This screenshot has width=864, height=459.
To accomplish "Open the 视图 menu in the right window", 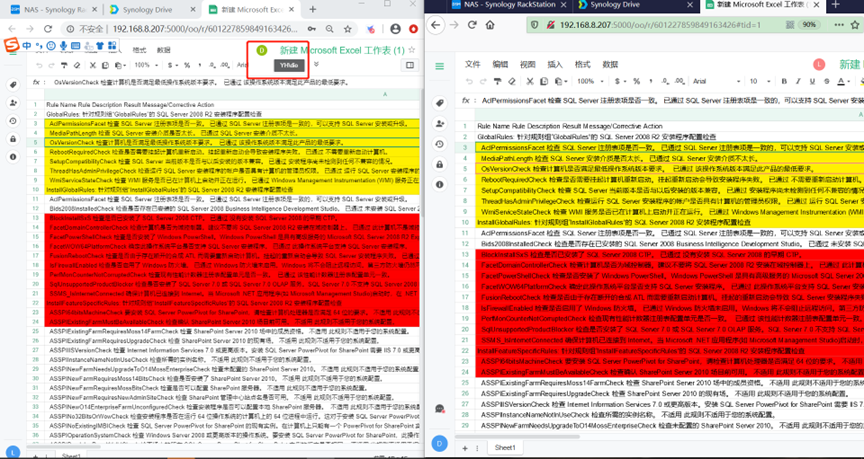I will 528,64.
